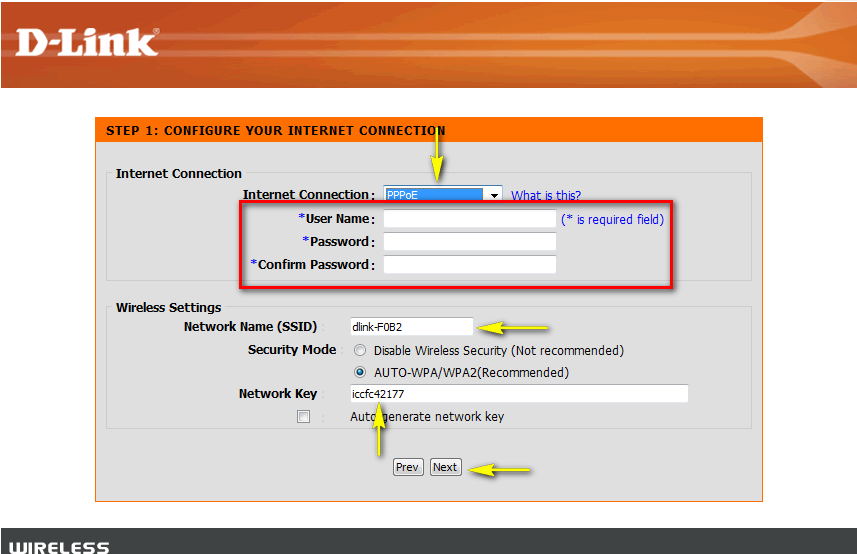Viewport: 857px width, 554px height.
Task: Click the '(* is required field)' note
Action: pyautogui.click(x=612, y=219)
